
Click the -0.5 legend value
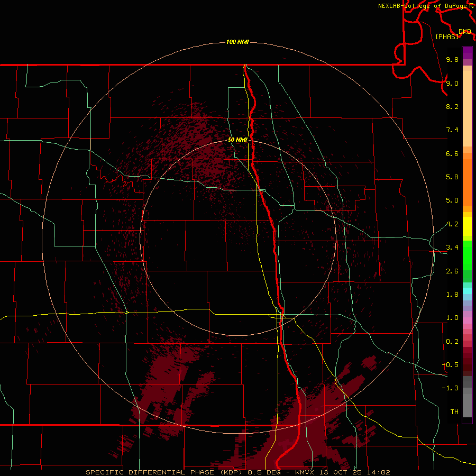click(x=450, y=365)
